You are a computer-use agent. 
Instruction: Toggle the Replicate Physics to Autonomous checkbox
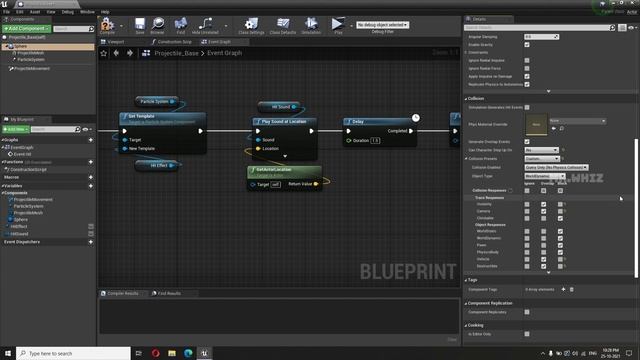coord(527,84)
